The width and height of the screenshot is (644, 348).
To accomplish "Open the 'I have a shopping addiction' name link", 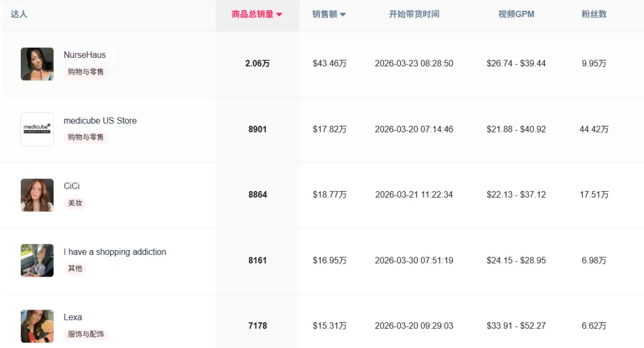I will click(x=114, y=252).
